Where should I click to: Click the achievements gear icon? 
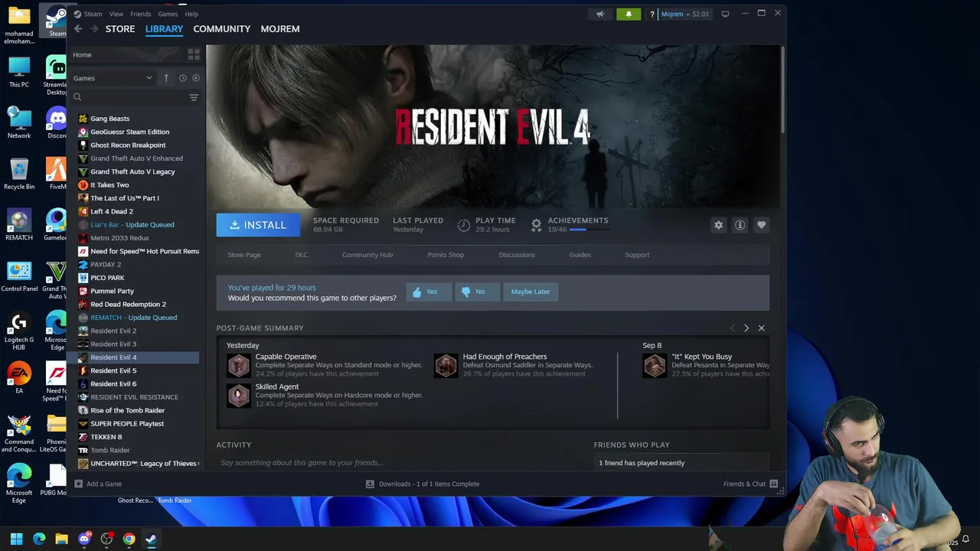coord(536,225)
